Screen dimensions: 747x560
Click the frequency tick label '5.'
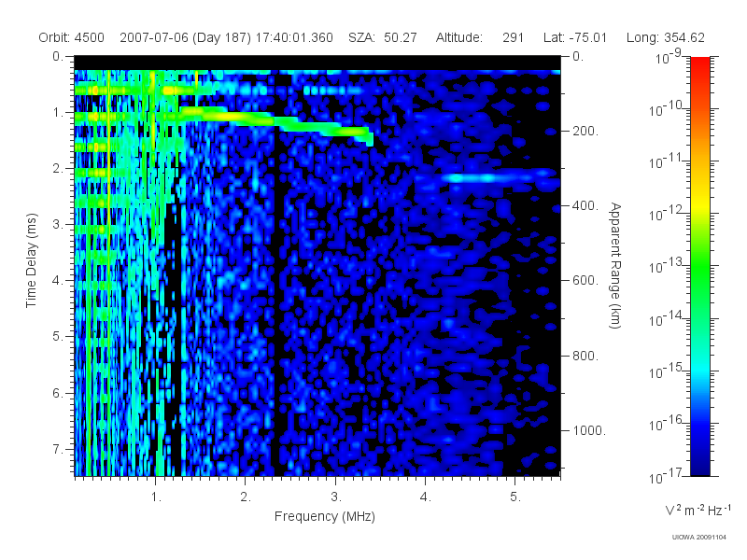(x=515, y=497)
